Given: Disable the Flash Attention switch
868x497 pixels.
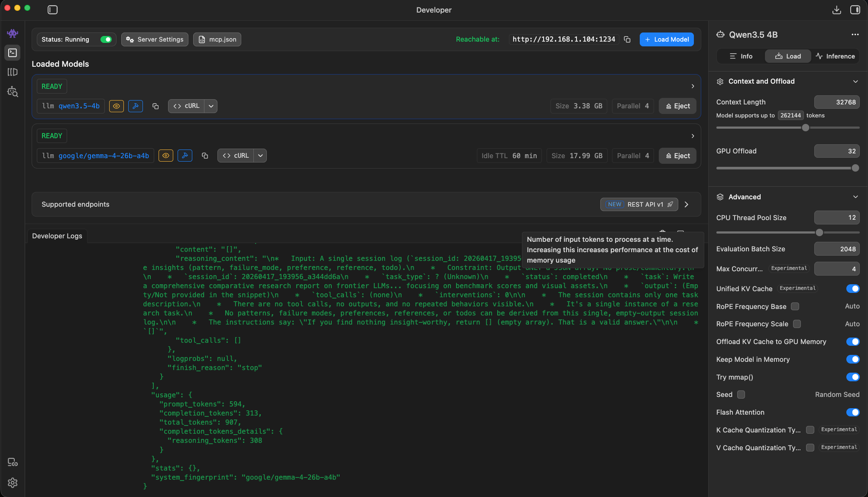Looking at the screenshot, I should [852, 412].
